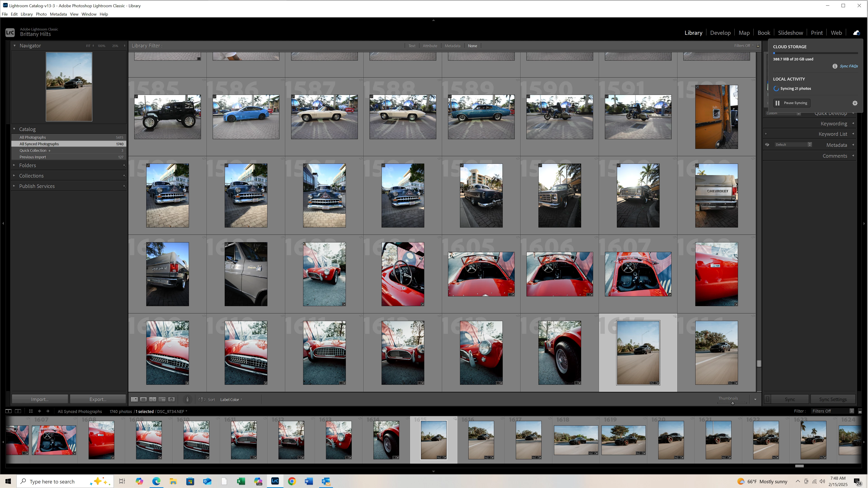Switch to the Develop module
868x488 pixels.
[x=720, y=33]
